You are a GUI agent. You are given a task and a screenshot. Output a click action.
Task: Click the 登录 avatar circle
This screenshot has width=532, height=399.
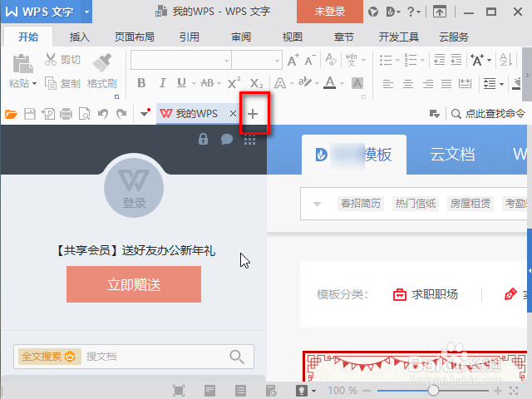coord(134,189)
